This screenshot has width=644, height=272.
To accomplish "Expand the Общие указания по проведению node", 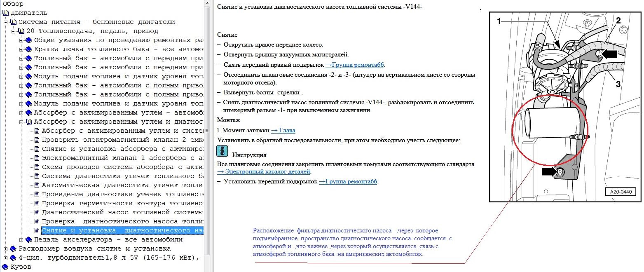I will pyautogui.click(x=21, y=40).
